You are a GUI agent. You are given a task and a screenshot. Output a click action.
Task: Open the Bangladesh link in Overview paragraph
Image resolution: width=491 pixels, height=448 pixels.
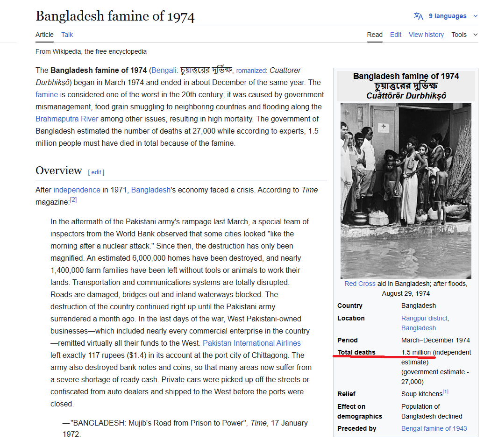coord(150,190)
